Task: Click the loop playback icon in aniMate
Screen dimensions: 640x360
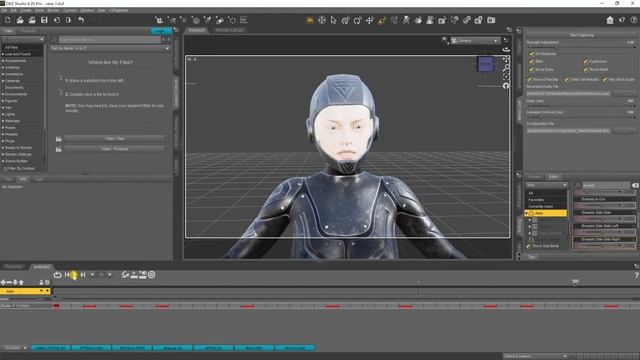Action: click(58, 275)
